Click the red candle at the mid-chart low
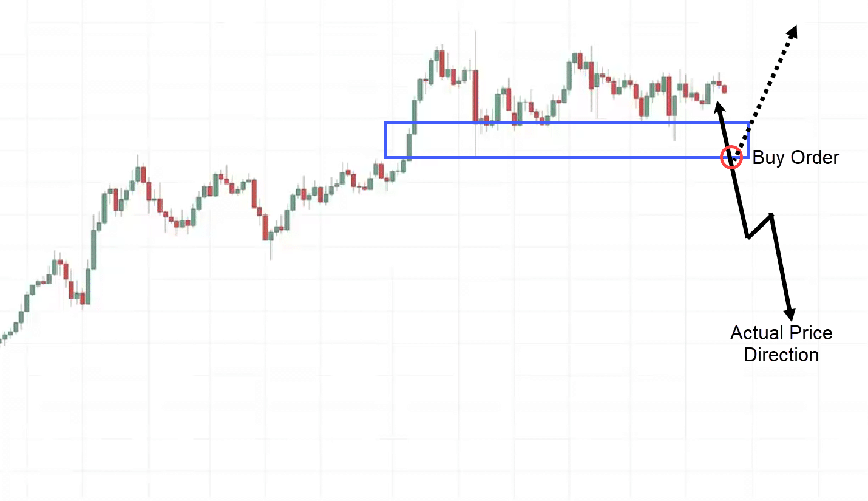This screenshot has width=868, height=501. (x=265, y=227)
